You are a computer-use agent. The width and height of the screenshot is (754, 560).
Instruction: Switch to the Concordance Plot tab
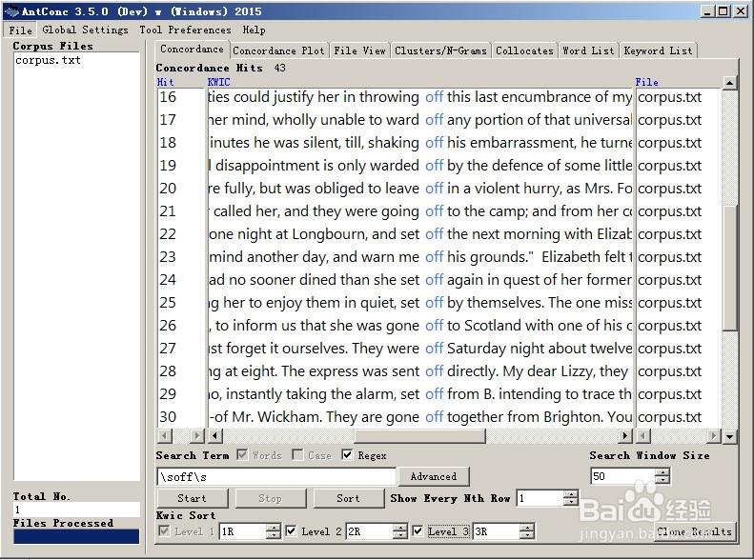[x=278, y=50]
